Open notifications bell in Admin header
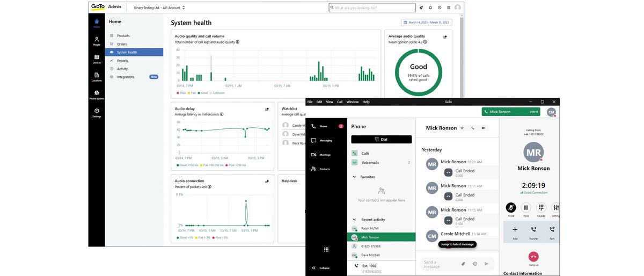The image size is (644, 276). [430, 8]
